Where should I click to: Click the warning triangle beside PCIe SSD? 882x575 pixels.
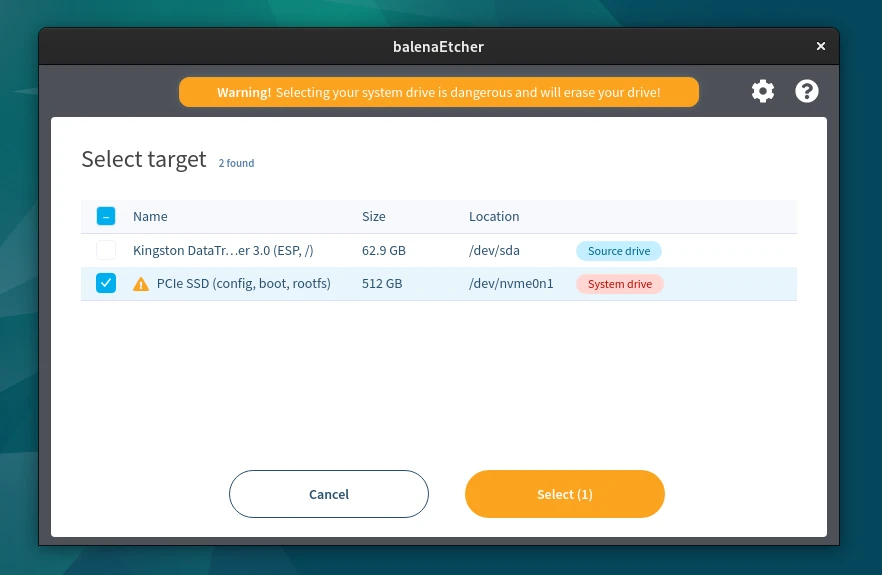(x=141, y=284)
